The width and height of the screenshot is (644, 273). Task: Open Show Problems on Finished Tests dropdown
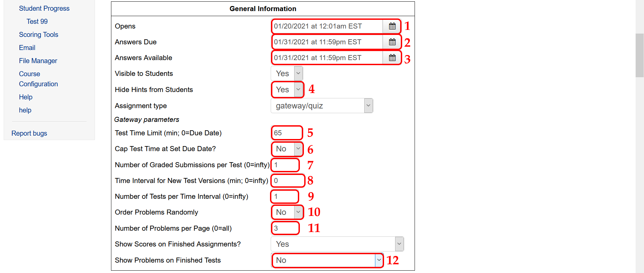[x=327, y=260]
